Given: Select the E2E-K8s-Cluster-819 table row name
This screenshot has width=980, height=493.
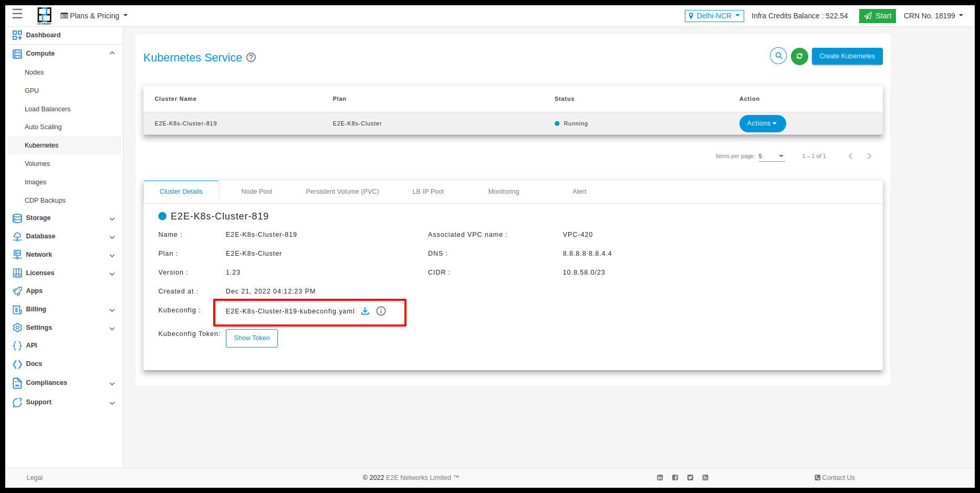Looking at the screenshot, I should click(x=185, y=123).
